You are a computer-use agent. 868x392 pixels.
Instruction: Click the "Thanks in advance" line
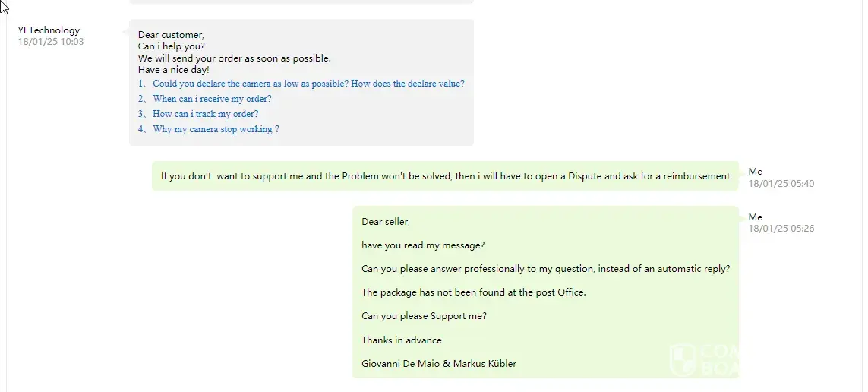(x=401, y=340)
